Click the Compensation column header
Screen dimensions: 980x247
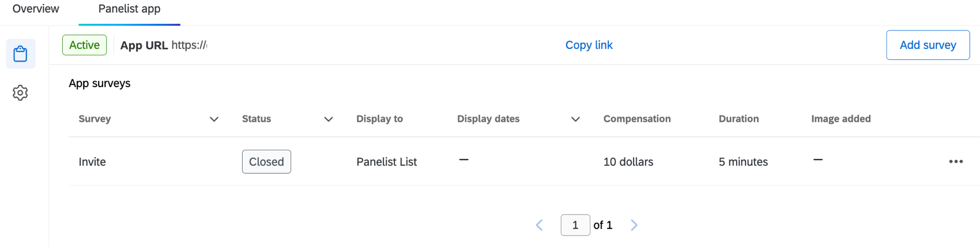(637, 119)
